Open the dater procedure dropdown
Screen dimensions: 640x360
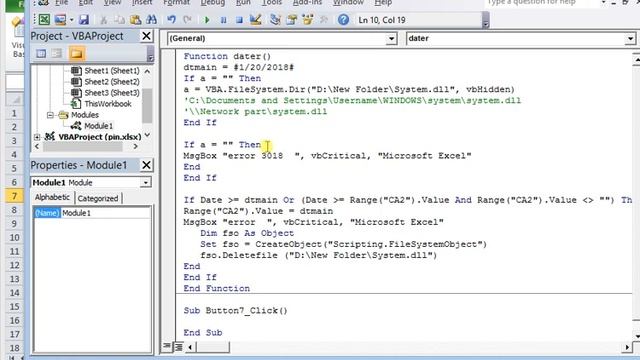point(630,39)
